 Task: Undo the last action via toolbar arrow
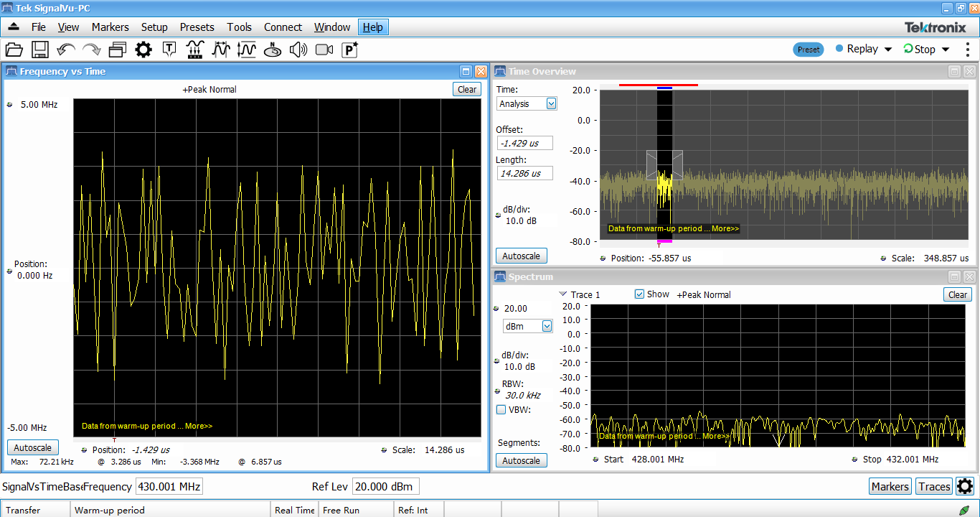click(66, 50)
